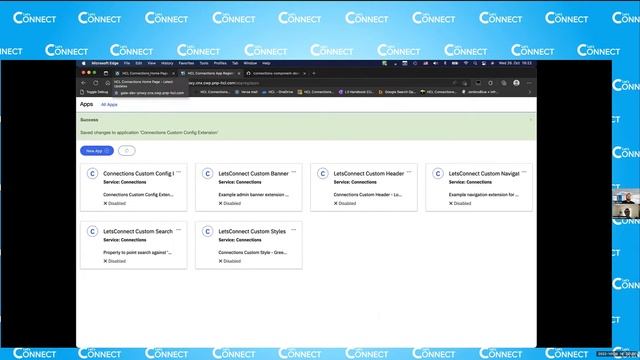Go back with the browser back arrow
The image size is (640, 360).
[x=84, y=83]
